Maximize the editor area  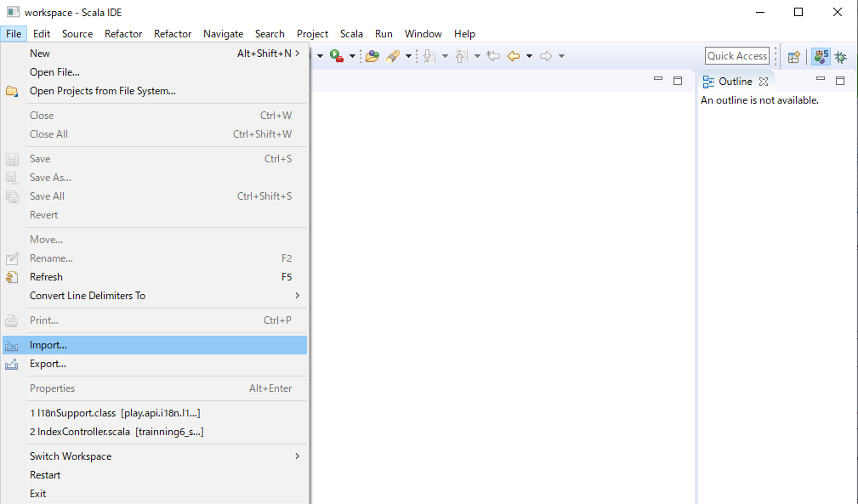point(678,81)
